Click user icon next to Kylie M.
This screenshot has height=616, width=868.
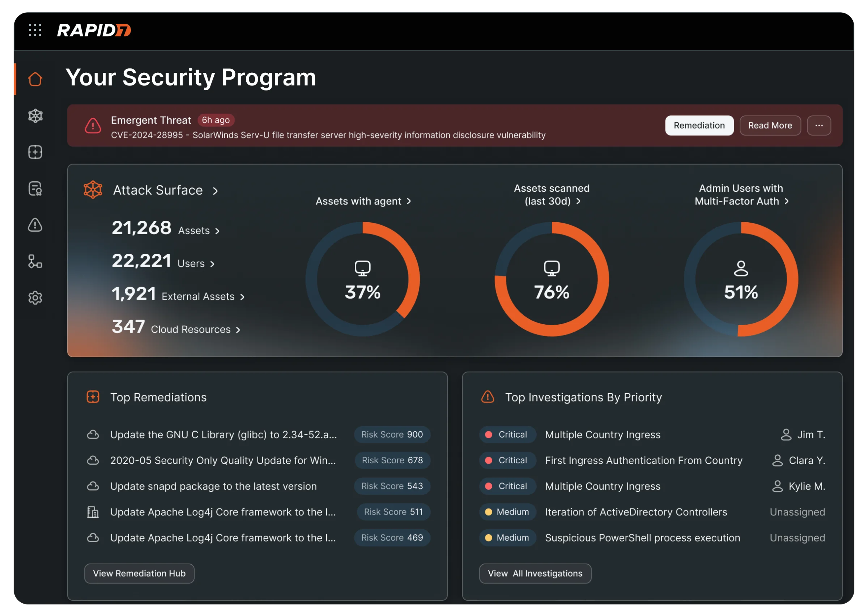pos(777,486)
